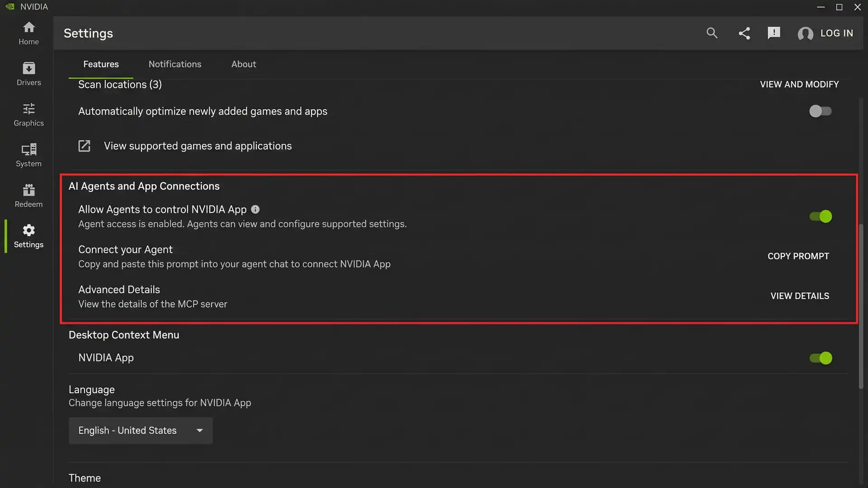Open the Drivers section

point(28,74)
